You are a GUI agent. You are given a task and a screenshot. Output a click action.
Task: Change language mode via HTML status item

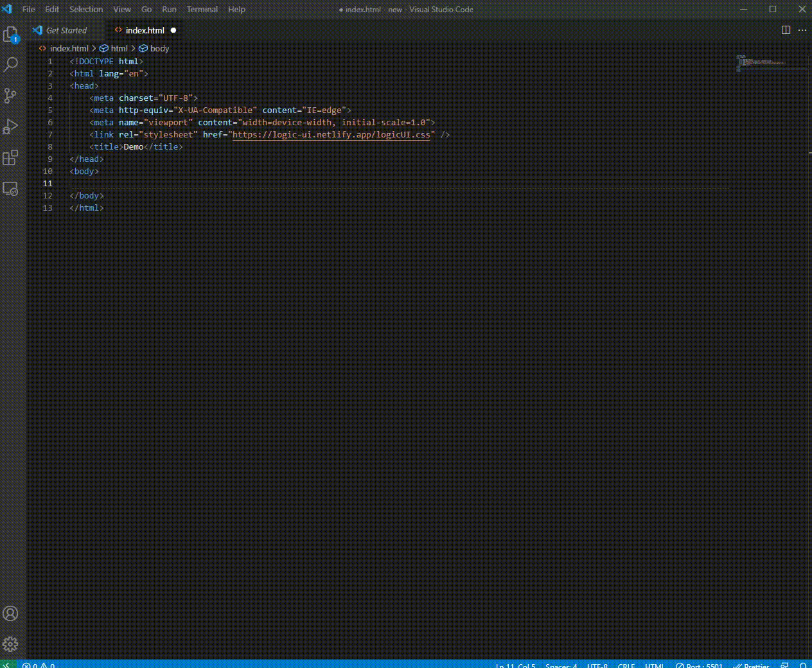coord(655,665)
